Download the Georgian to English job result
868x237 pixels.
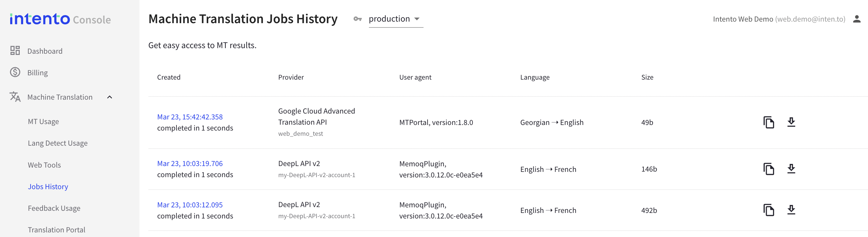coord(791,122)
